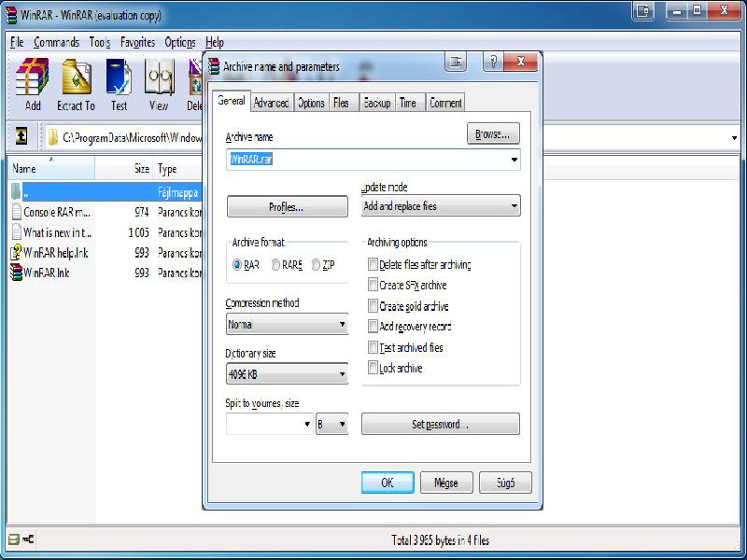The height and width of the screenshot is (560, 747).
Task: Click the Delete toolbar icon
Action: 196,77
